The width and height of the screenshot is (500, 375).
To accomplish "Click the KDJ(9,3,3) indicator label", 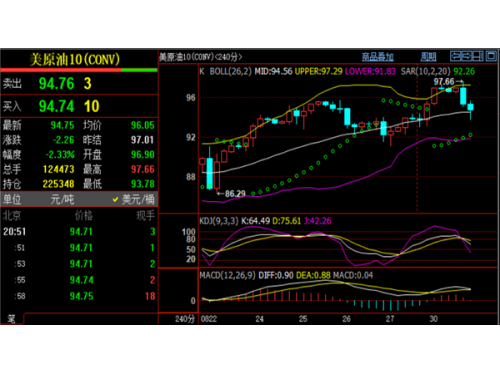I will pyautogui.click(x=219, y=221).
